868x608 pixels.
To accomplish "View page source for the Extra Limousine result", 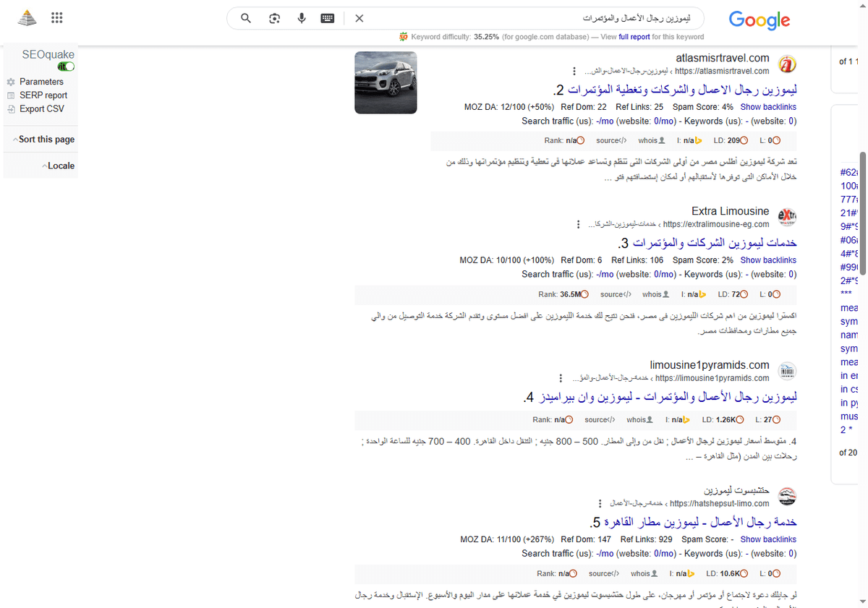I will point(612,294).
